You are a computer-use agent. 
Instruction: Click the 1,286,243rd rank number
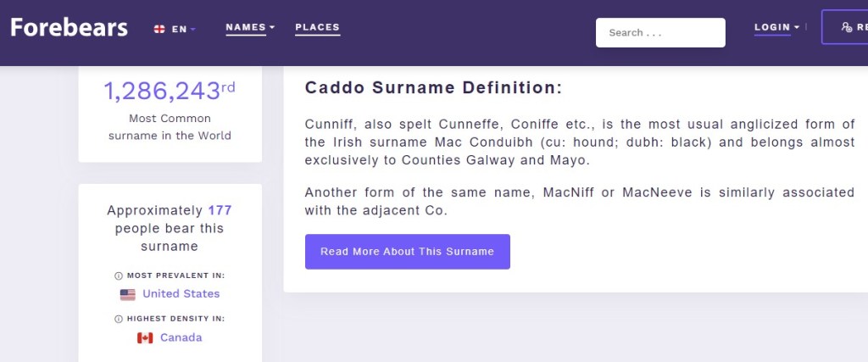click(x=170, y=92)
